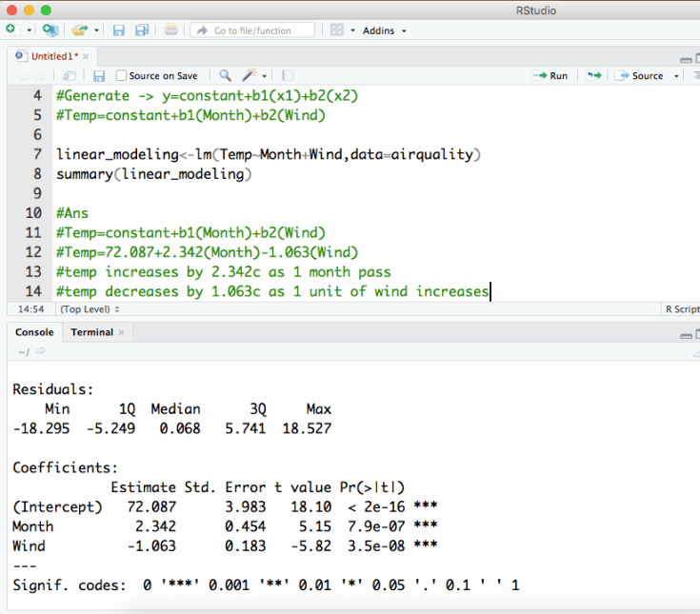Viewport: 700px width, 614px height.
Task: Open the code tools magic wand
Action: 250,75
